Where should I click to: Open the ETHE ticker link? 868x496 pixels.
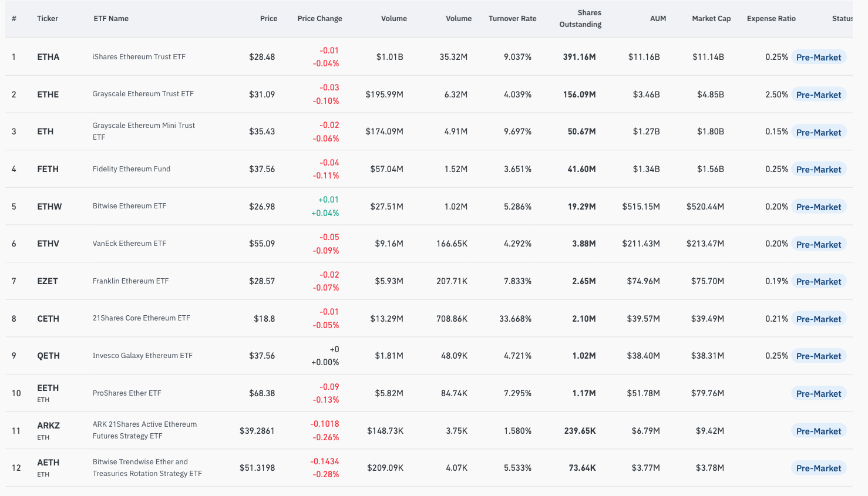click(48, 95)
